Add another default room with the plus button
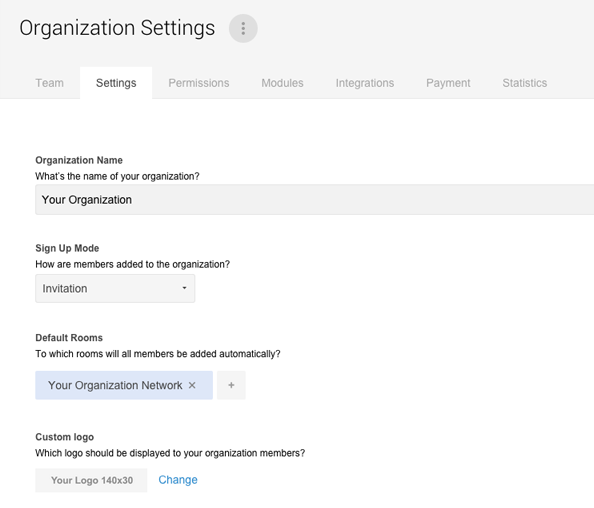594x508 pixels. pos(231,385)
